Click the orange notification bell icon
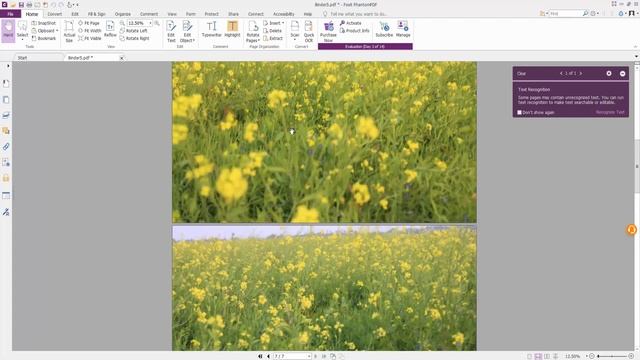Image resolution: width=640 pixels, height=360 pixels. tap(631, 230)
